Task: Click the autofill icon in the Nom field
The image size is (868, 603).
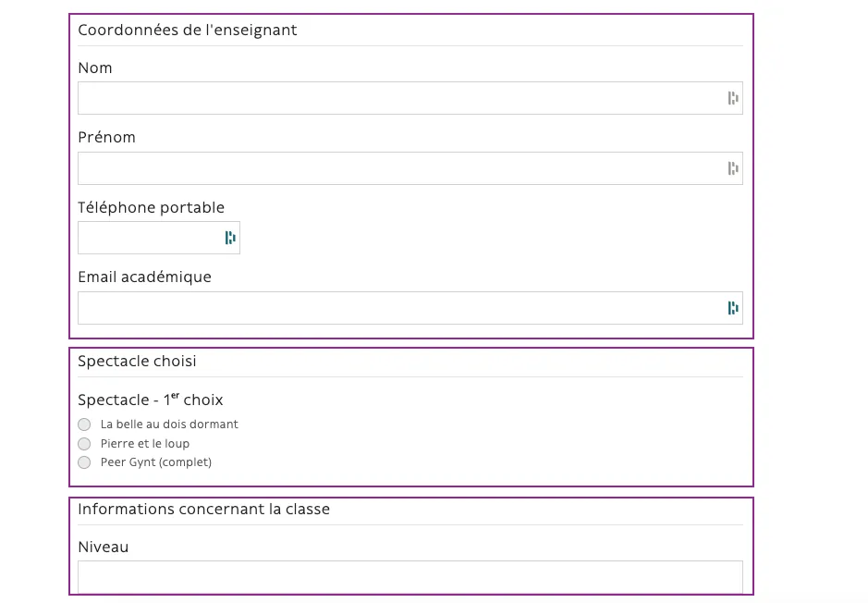Action: 733,99
